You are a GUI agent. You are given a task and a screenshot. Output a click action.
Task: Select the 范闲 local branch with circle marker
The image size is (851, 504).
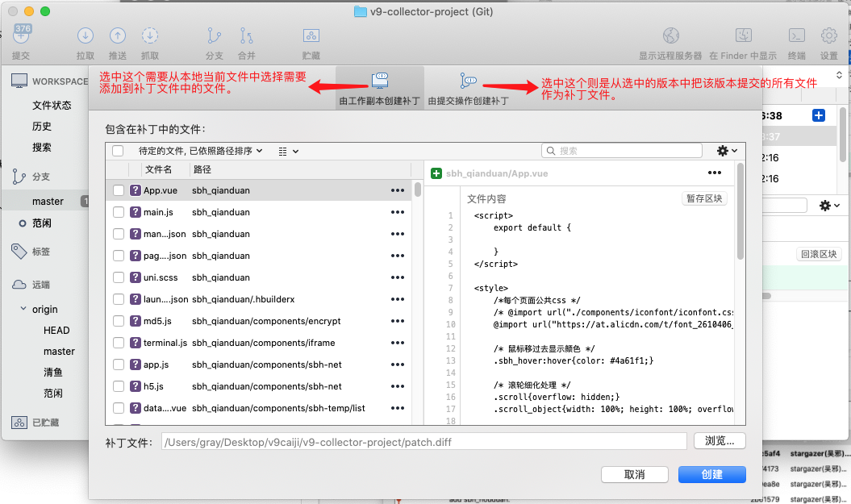click(42, 223)
